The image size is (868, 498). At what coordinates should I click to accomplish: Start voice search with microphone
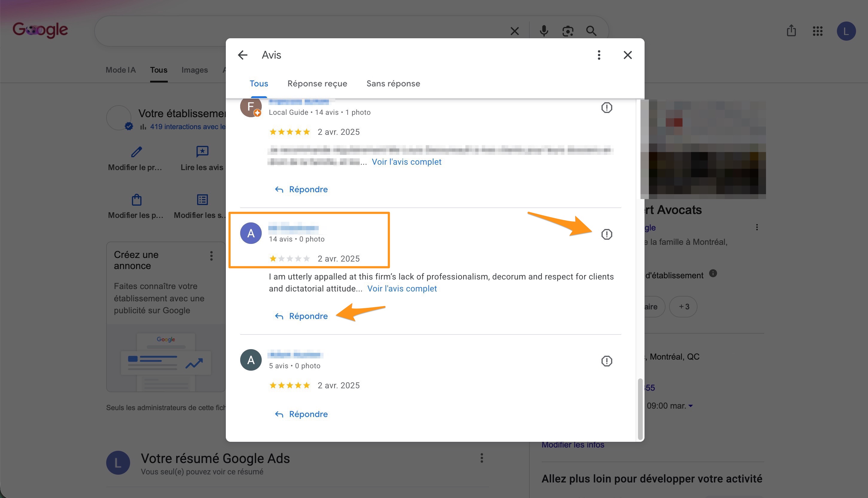(x=544, y=31)
